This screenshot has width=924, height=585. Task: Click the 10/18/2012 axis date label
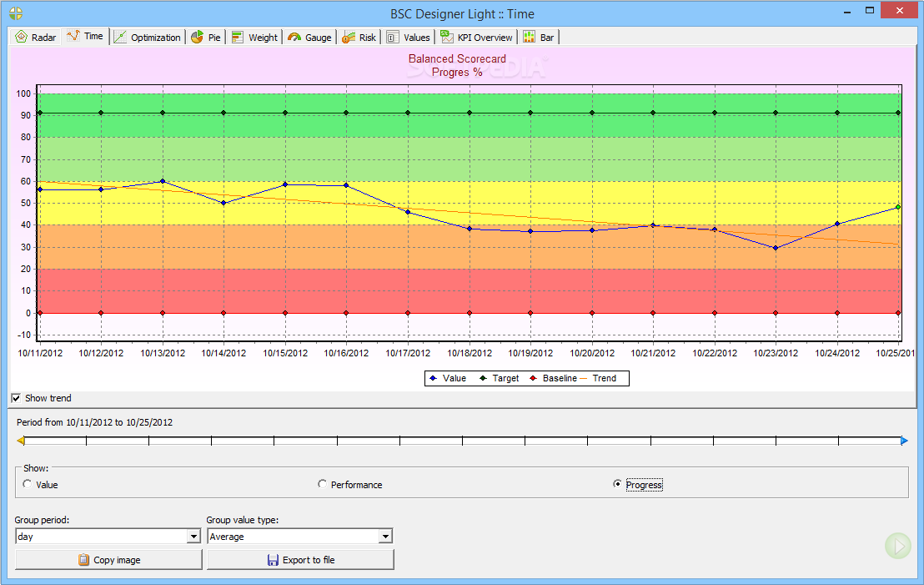470,353
